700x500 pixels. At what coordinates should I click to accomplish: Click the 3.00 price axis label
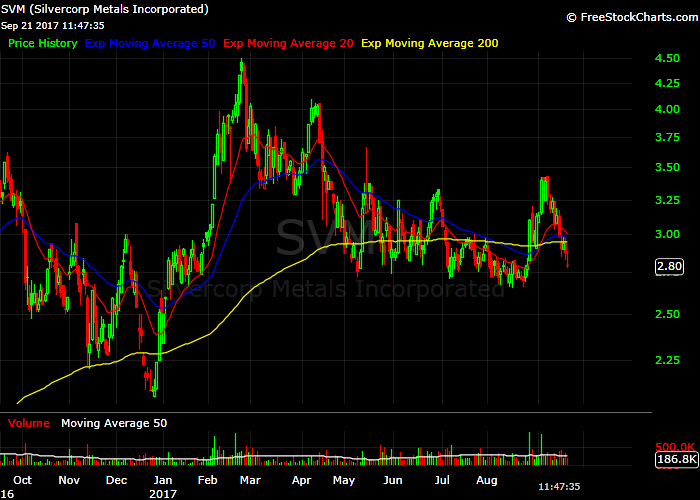click(667, 234)
